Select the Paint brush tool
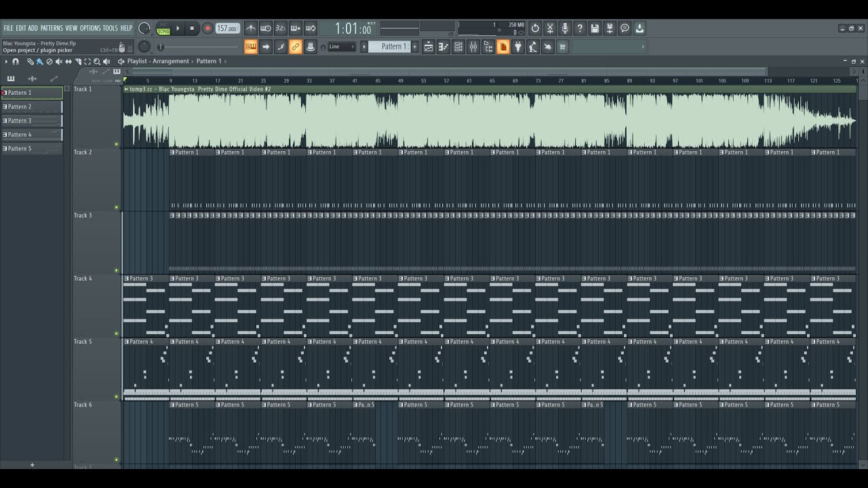 [x=40, y=62]
